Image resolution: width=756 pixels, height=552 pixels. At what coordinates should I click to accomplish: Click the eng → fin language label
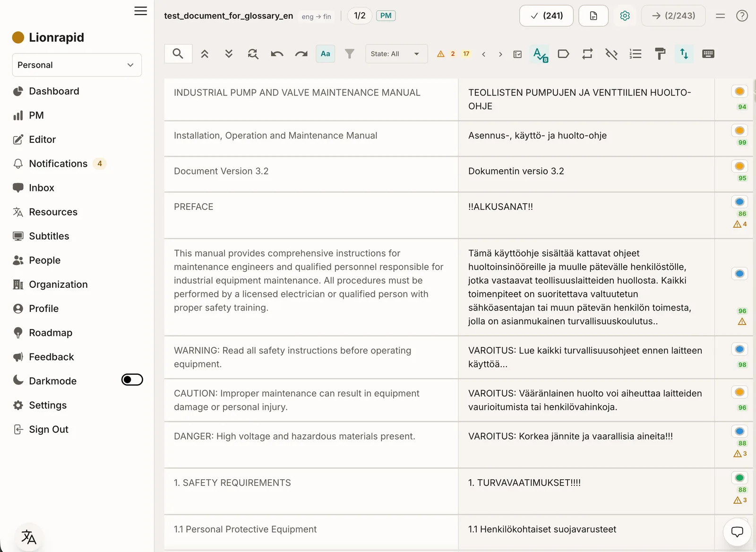point(316,17)
